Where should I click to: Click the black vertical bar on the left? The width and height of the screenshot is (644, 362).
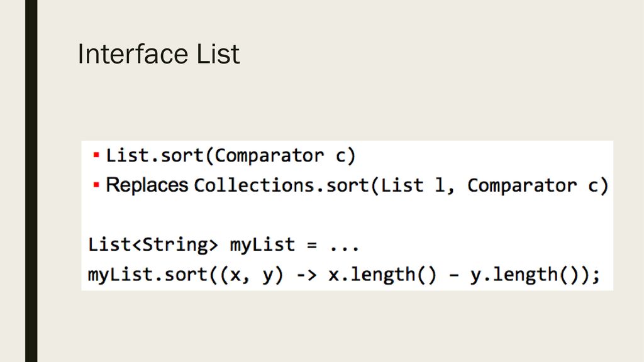tap(31, 181)
